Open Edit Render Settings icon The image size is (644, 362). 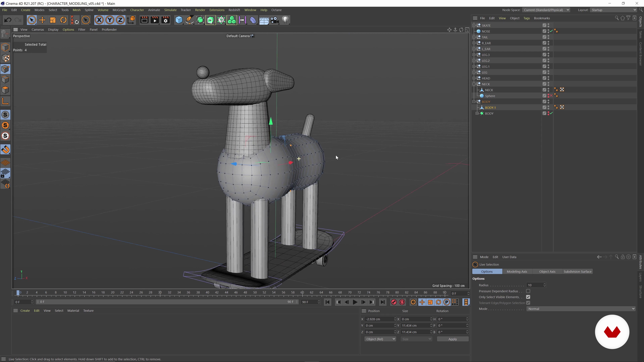click(x=166, y=20)
